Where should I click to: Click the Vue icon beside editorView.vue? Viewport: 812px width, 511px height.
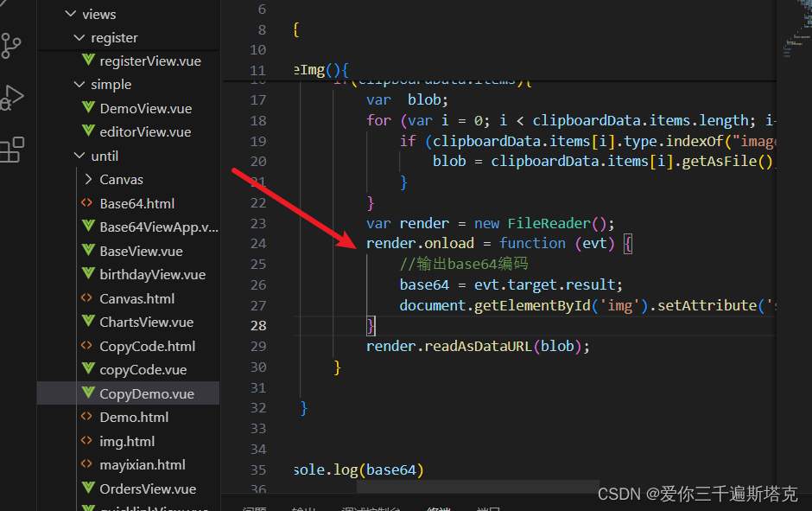point(89,131)
